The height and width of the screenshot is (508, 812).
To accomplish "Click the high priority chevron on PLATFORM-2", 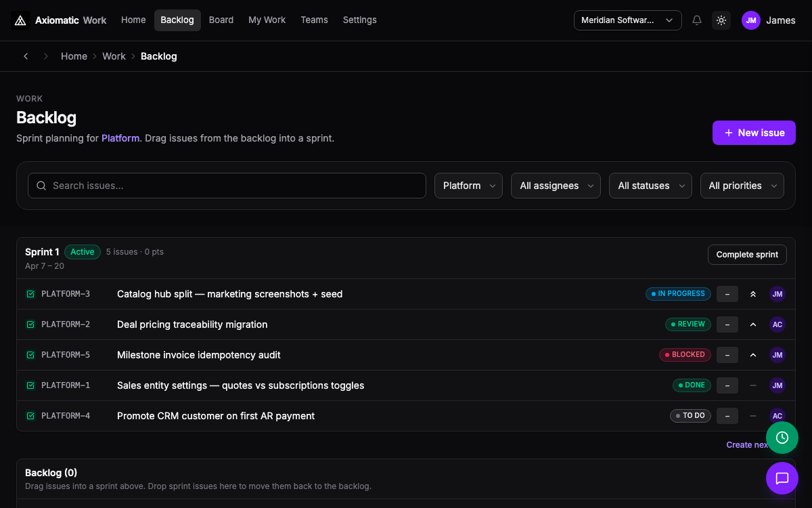I will coord(753,324).
